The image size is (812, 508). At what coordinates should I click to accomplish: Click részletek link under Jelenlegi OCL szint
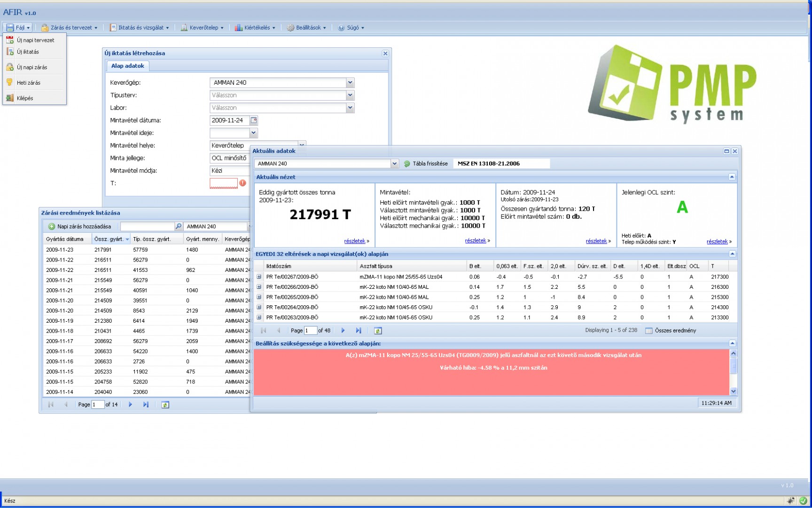717,241
